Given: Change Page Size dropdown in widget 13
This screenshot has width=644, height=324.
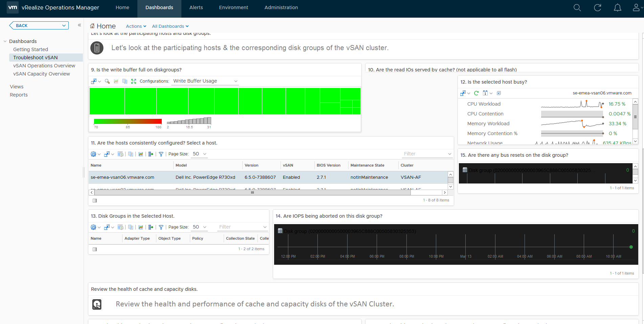Looking at the screenshot, I should click(199, 227).
